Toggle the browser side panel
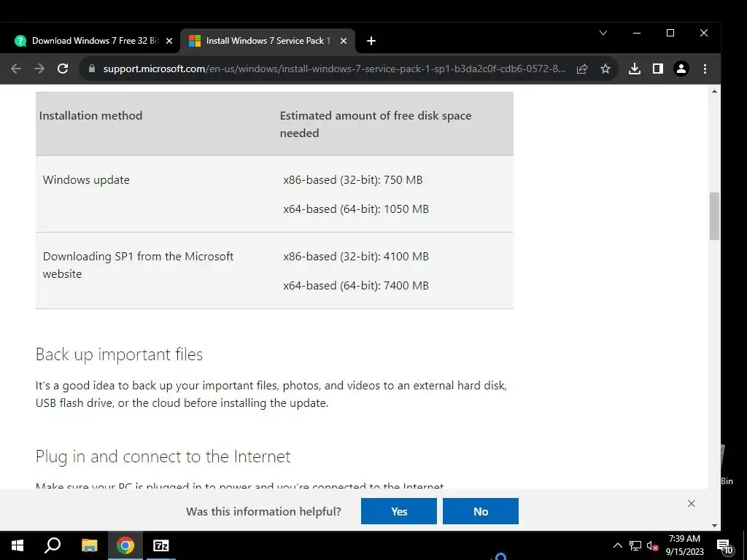The height and width of the screenshot is (560, 747). pos(657,69)
